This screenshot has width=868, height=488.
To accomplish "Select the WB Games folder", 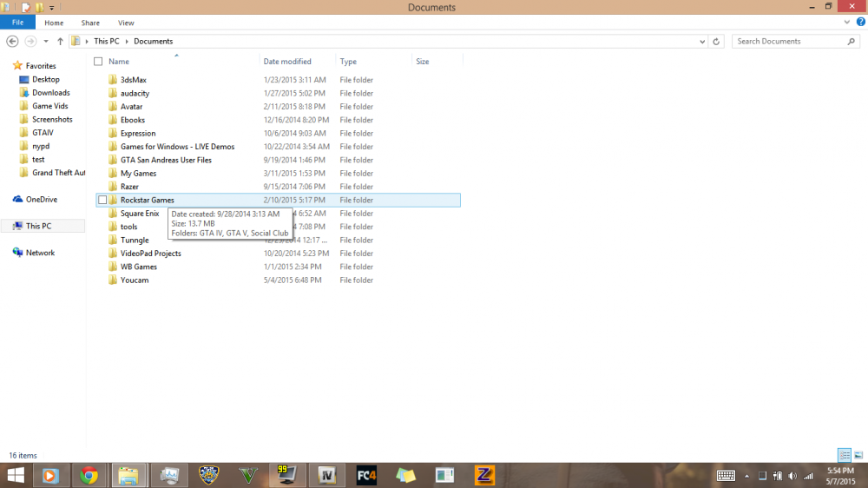I will point(139,267).
